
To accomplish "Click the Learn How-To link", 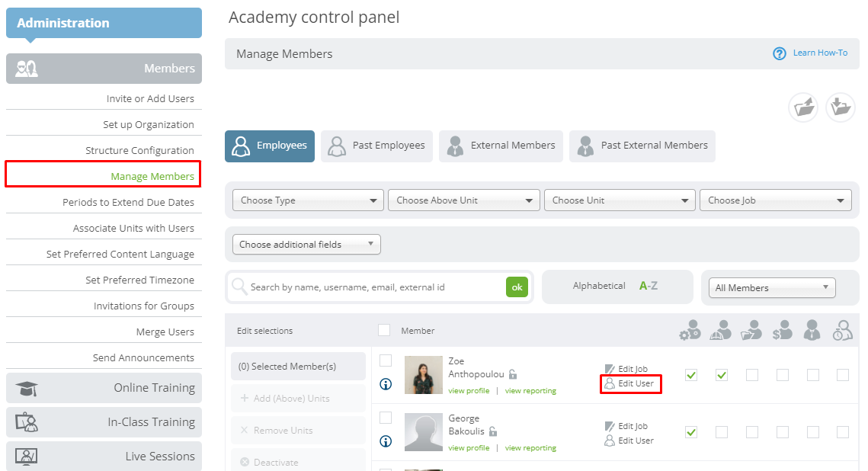I will 820,53.
